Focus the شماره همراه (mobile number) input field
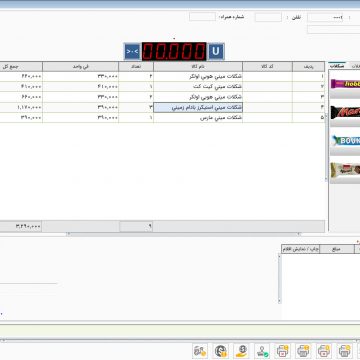360x360 pixels. coord(202,17)
